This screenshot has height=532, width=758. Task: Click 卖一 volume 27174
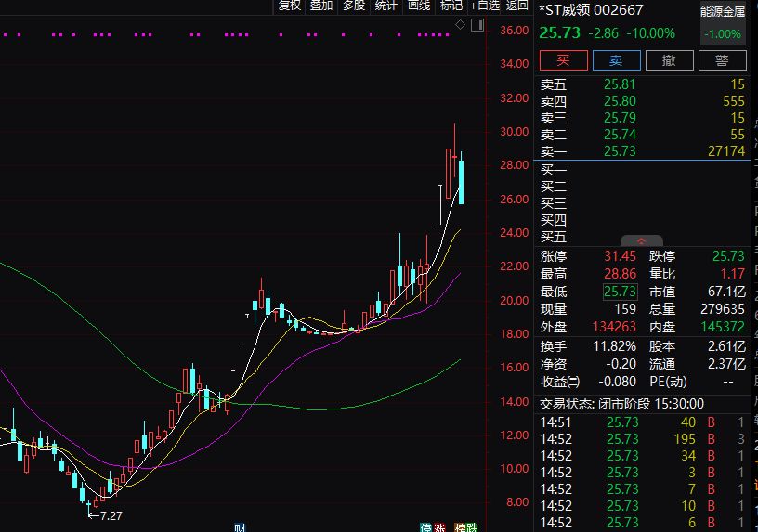726,151
